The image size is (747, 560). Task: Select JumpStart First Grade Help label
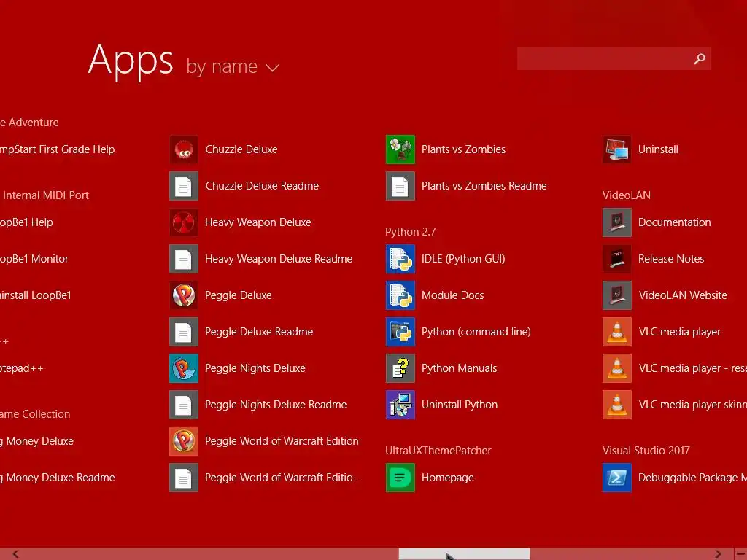[x=57, y=149]
